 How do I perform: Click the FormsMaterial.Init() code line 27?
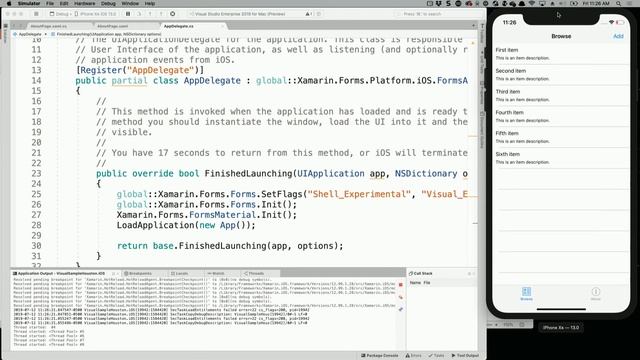pyautogui.click(x=207, y=215)
